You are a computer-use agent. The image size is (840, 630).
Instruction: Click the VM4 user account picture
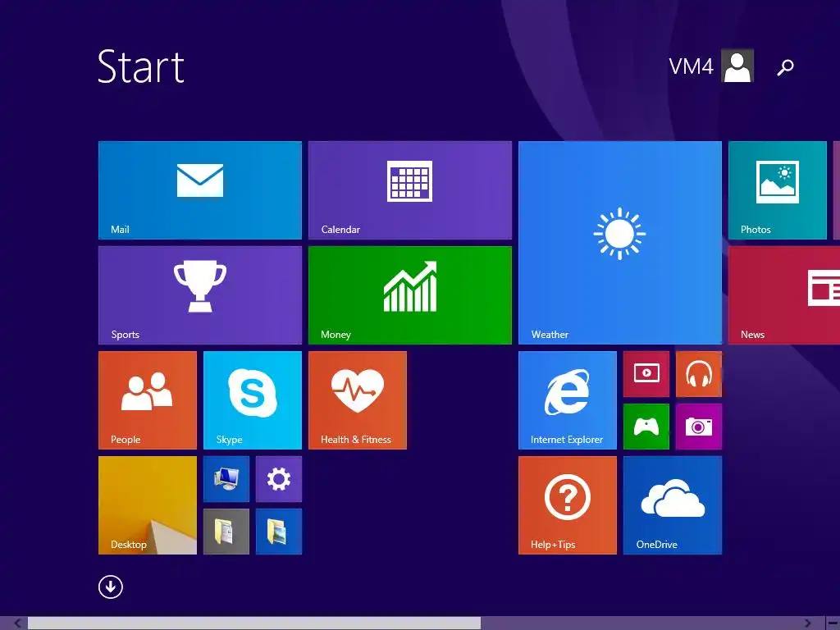coord(737,66)
